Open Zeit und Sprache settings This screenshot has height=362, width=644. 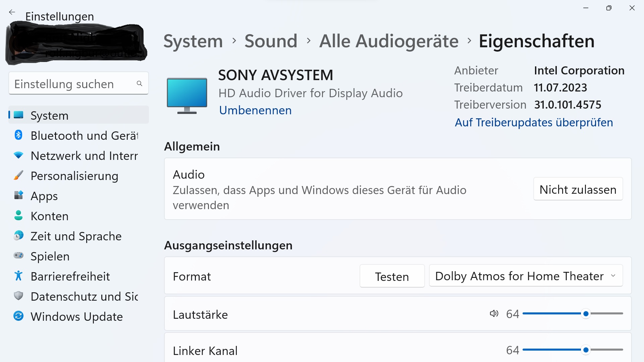(78, 236)
